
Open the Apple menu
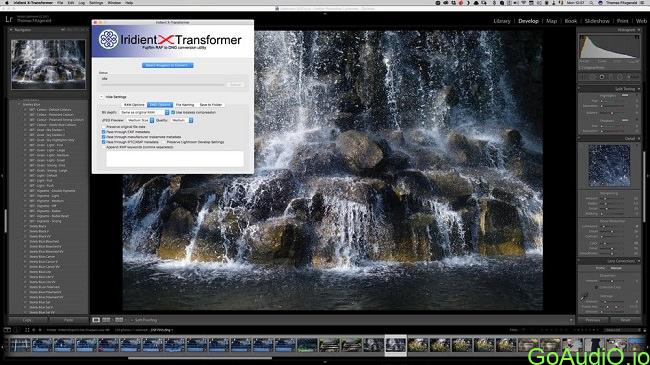(7, 2)
